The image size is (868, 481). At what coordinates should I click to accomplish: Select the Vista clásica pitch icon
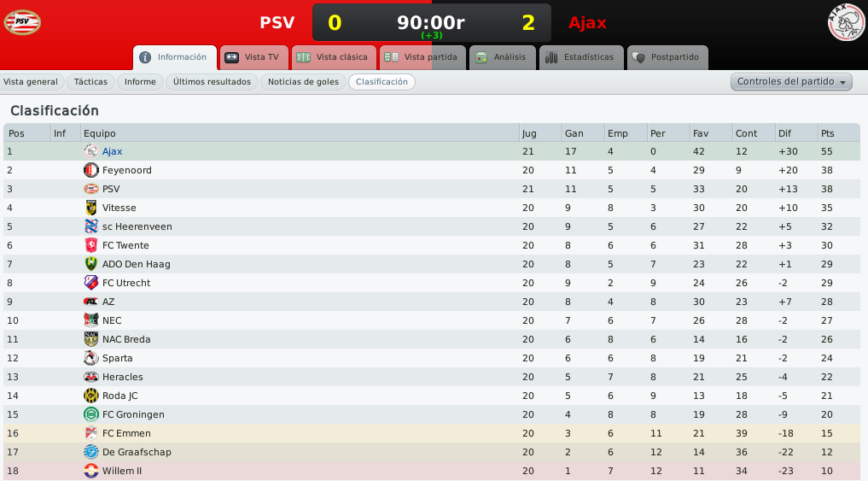click(303, 57)
